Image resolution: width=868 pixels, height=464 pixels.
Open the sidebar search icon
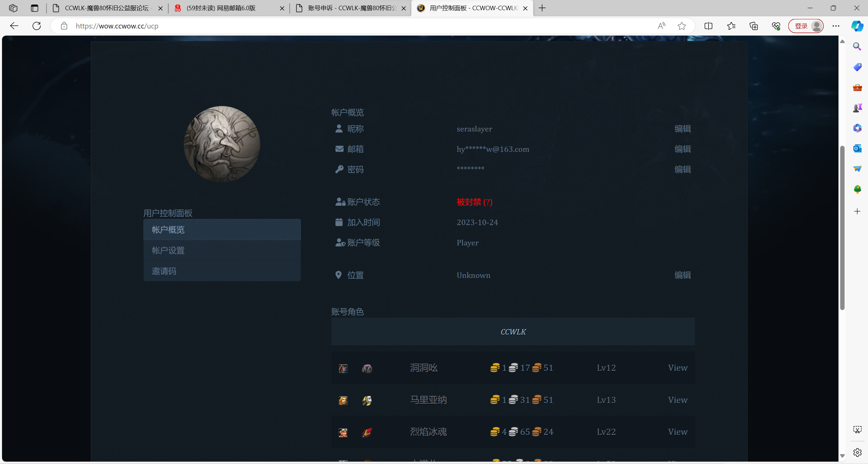[x=857, y=47]
